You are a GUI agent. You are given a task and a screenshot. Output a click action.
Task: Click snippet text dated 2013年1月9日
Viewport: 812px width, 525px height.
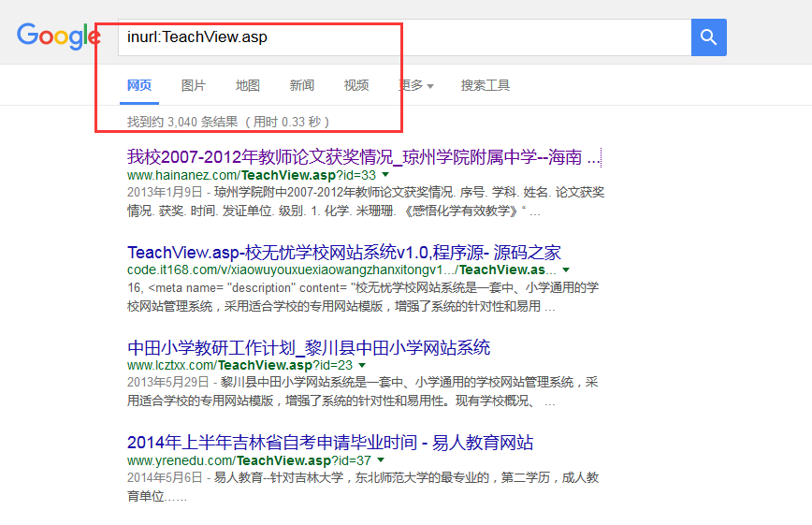coord(366,201)
